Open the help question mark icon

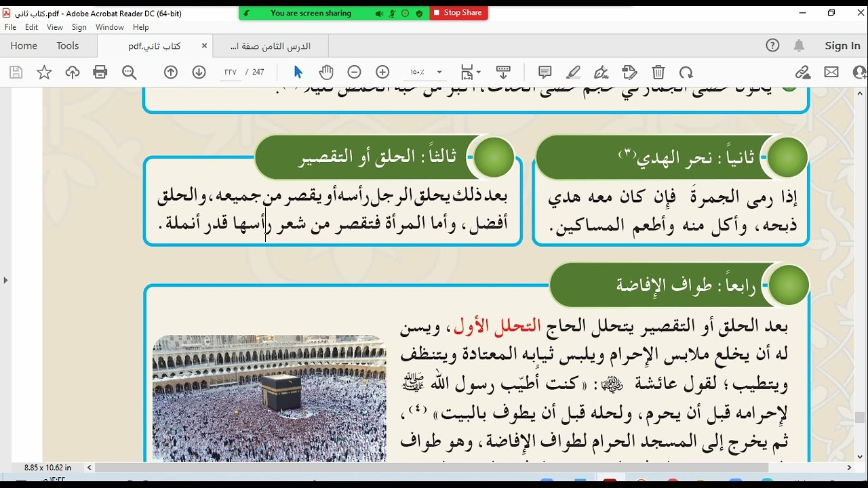[x=772, y=45]
